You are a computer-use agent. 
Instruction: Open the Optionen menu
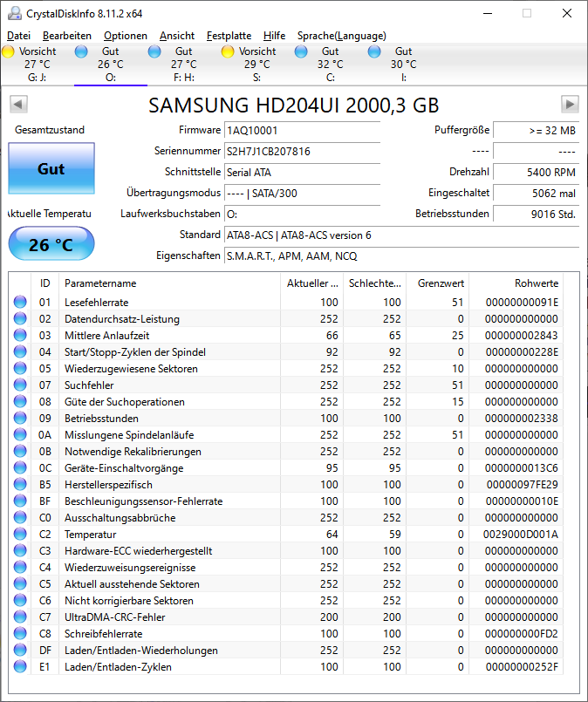[x=126, y=36]
